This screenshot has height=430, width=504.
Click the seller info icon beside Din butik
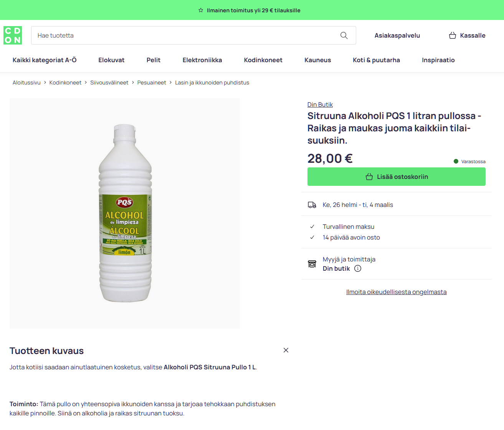(358, 268)
